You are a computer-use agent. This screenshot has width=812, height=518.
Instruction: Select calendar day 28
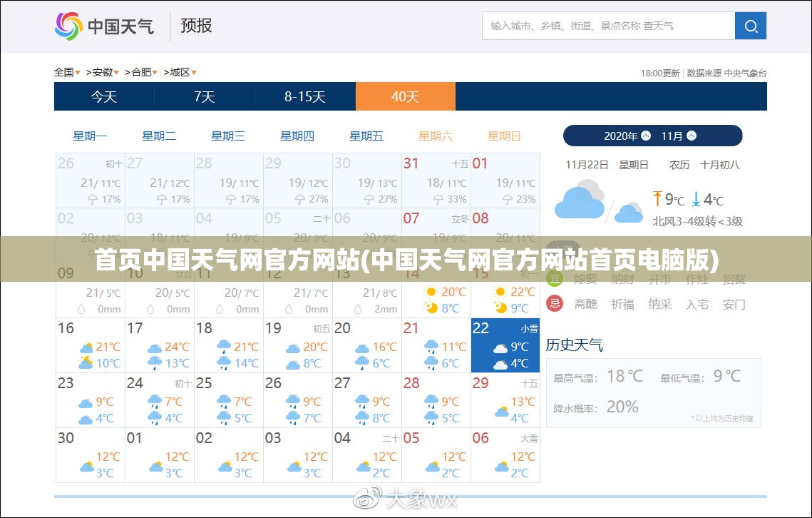point(436,400)
